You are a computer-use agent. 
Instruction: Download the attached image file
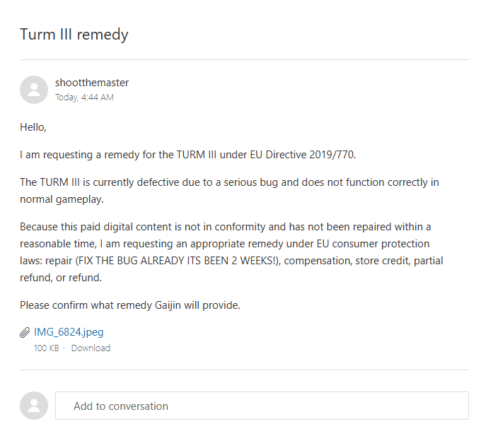(x=91, y=348)
